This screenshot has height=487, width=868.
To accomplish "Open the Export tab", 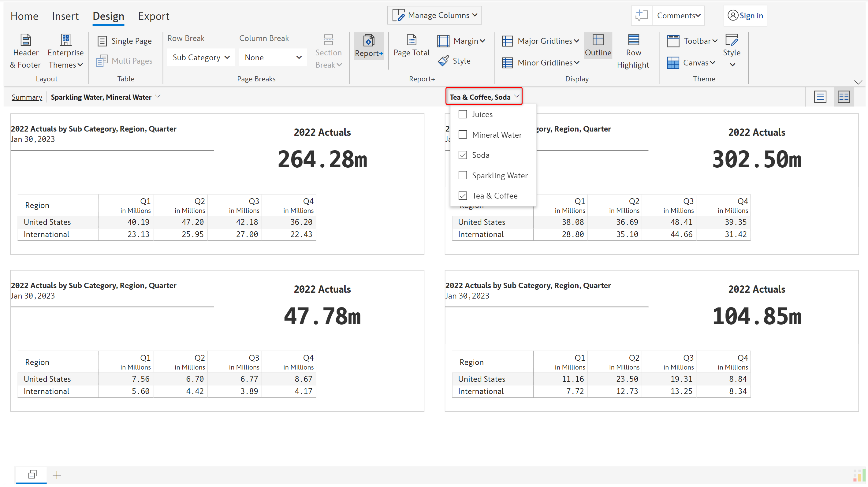I will point(153,16).
